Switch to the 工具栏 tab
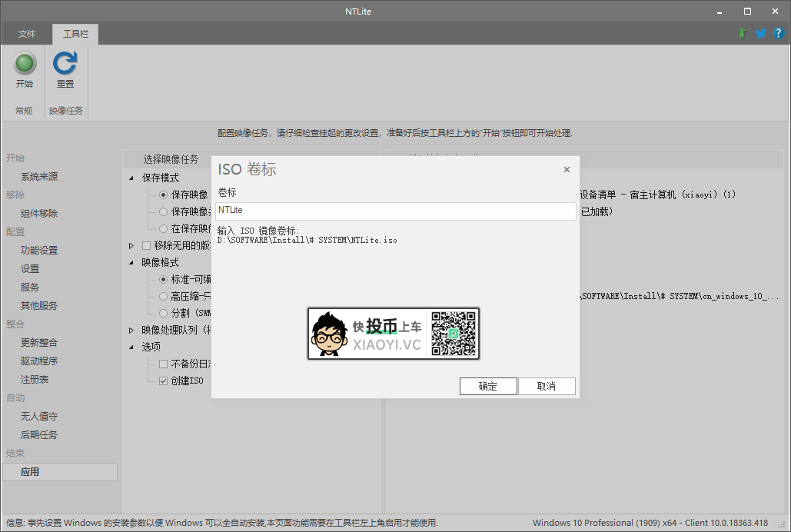791x532 pixels. pyautogui.click(x=75, y=34)
